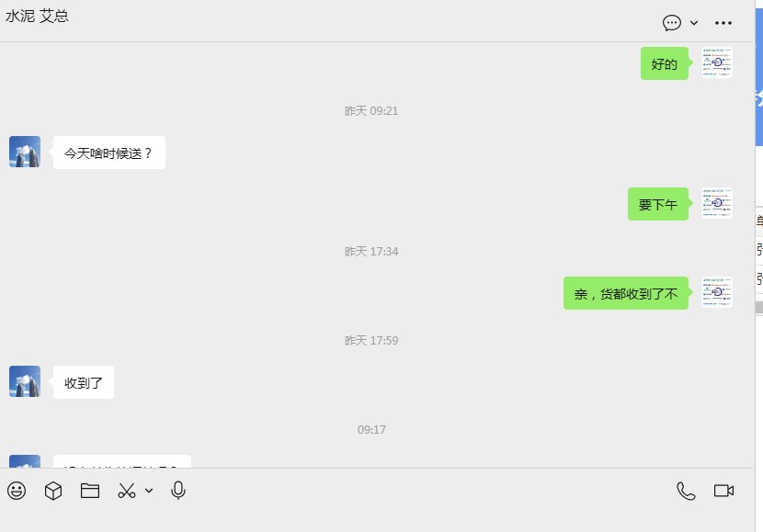The image size is (763, 532).
Task: Open the emoji picker
Action: (17, 491)
